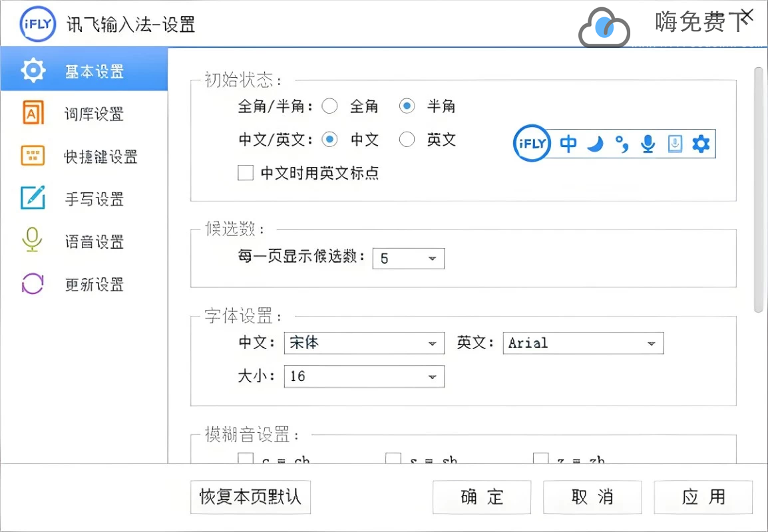This screenshot has width=768, height=532.
Task: Tick the z = zh fuzzy pinyin checkbox
Action: [x=541, y=458]
